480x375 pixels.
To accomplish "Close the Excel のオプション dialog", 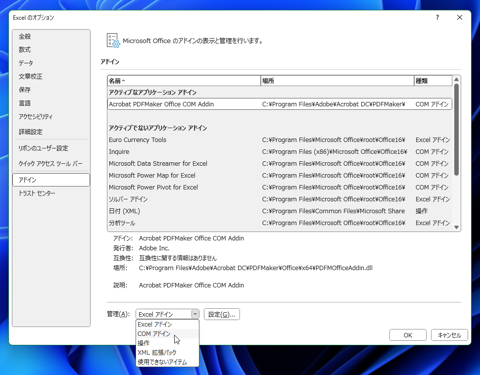I will [460, 18].
